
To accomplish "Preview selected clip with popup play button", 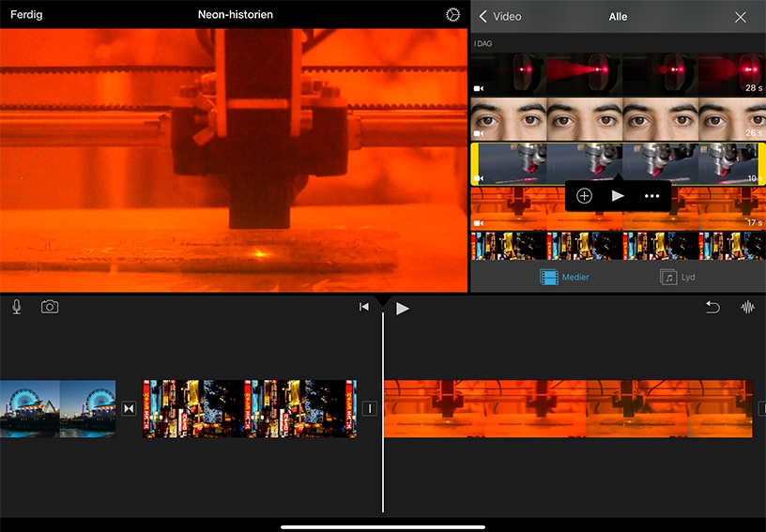I will click(618, 196).
